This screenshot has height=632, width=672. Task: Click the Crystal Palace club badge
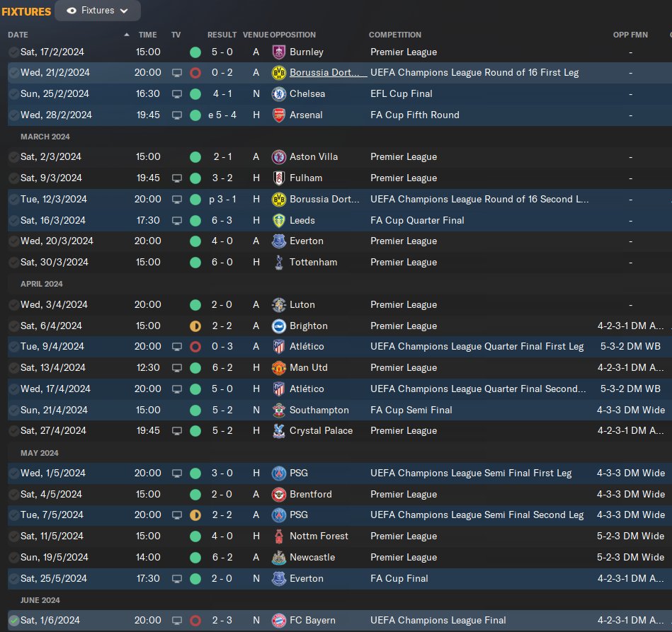tap(279, 430)
